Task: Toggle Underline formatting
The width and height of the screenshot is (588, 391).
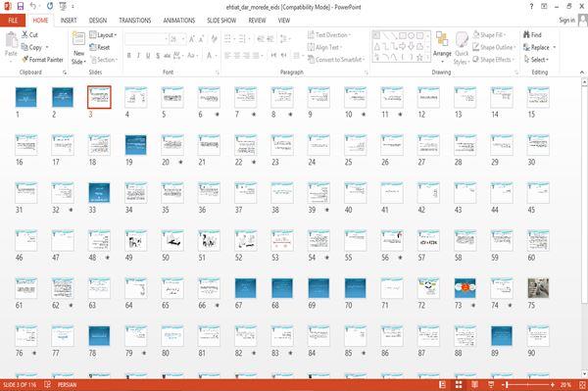Action: click(148, 56)
